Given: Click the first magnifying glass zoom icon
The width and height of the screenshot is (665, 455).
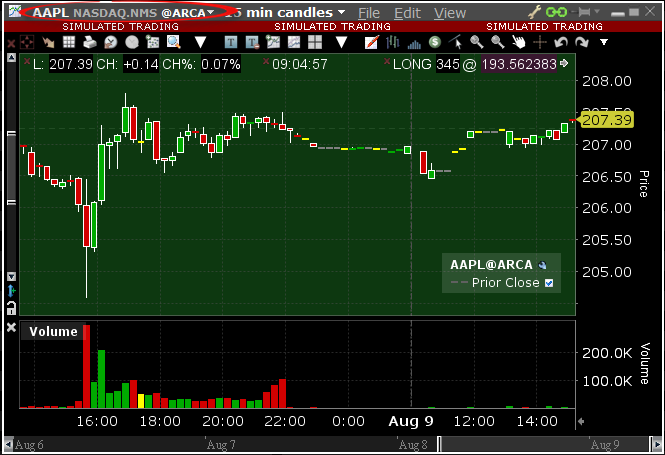Looking at the screenshot, I should pyautogui.click(x=477, y=42).
